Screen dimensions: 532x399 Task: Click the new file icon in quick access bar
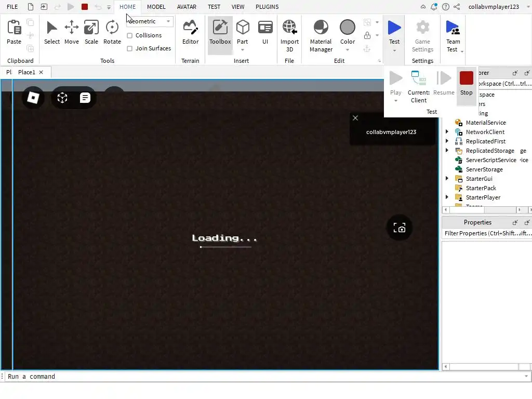[x=31, y=7]
